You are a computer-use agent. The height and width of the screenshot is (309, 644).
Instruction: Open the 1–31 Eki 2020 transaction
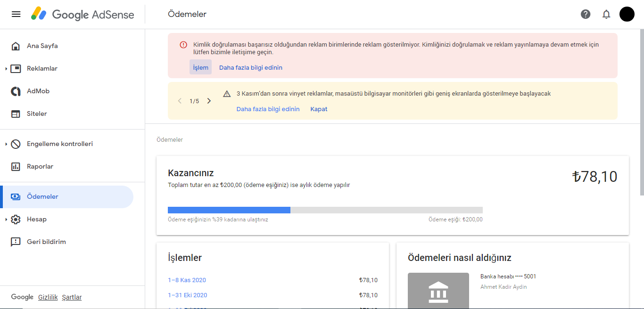tap(188, 295)
